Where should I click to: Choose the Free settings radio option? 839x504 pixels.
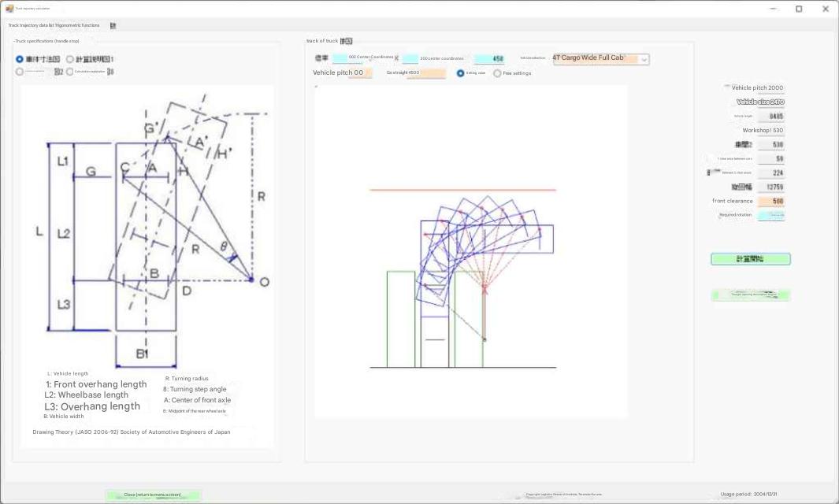497,73
